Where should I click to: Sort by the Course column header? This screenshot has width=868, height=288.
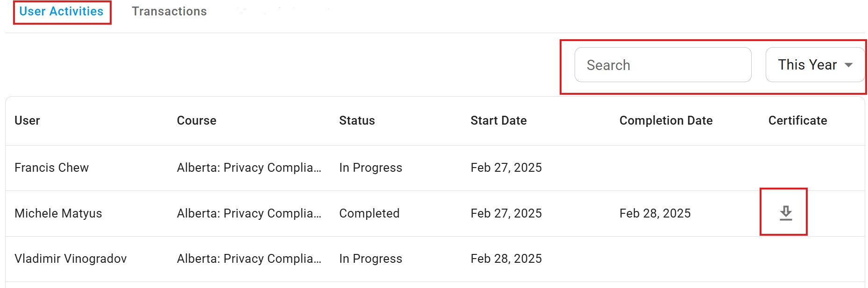click(196, 120)
